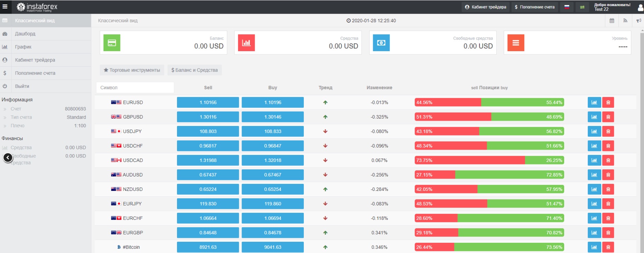Click the Изменение column header

tap(379, 88)
